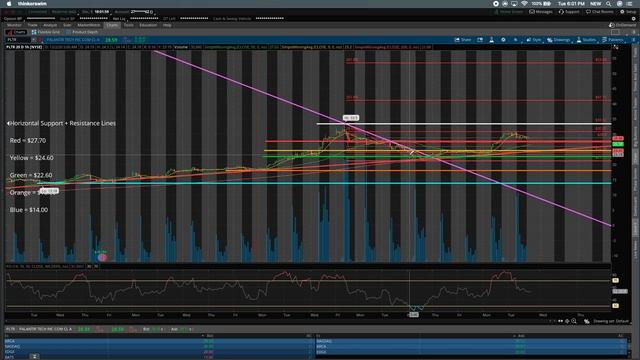Screen dimensions: 640x360
Task: Click the "Yellow = $24.60" chart label
Action: click(x=31, y=158)
